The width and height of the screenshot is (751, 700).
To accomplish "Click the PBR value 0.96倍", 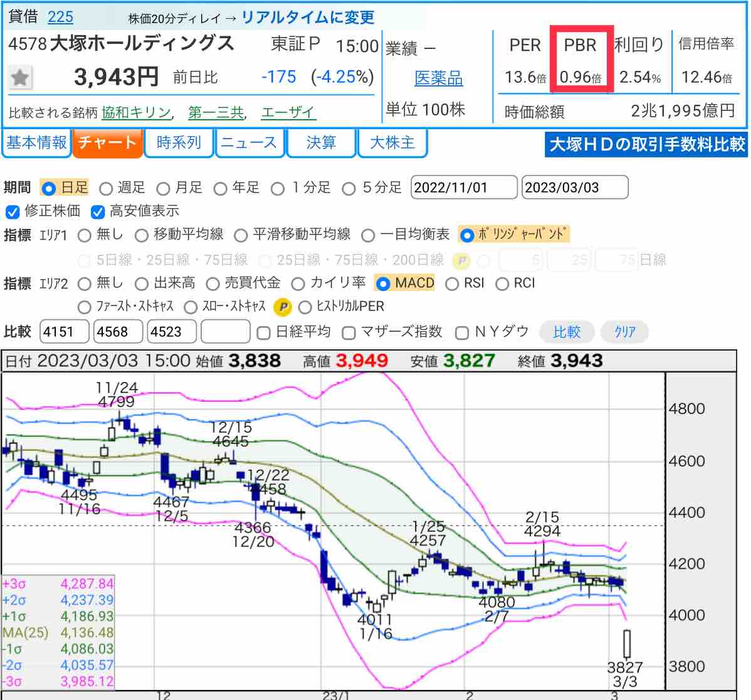I will point(580,77).
